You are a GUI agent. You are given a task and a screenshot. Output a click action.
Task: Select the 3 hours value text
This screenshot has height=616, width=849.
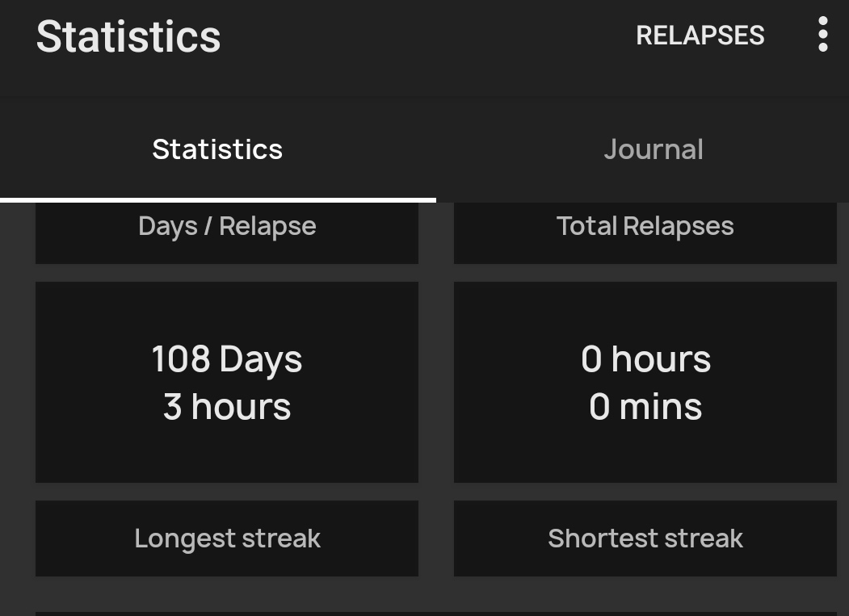(x=227, y=407)
